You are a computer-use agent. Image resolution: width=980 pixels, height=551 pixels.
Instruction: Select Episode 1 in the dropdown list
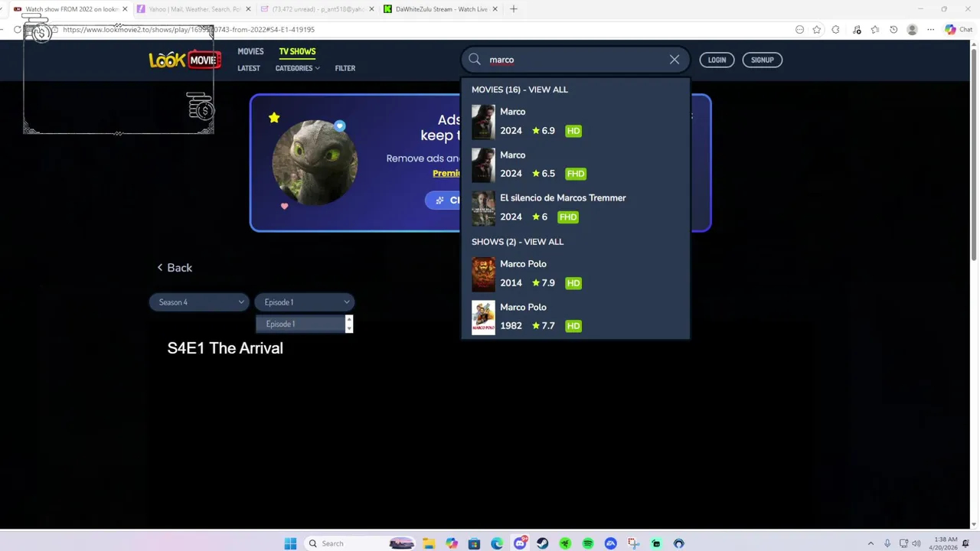pos(300,324)
